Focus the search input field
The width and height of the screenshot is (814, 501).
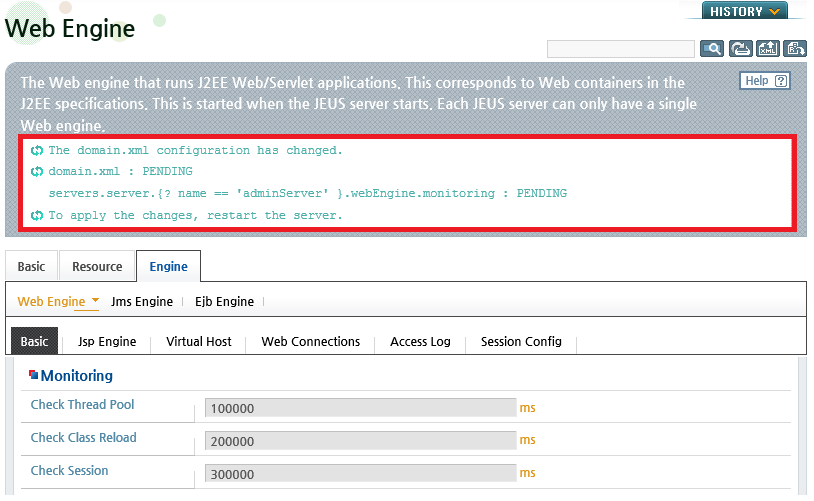pyautogui.click(x=620, y=49)
